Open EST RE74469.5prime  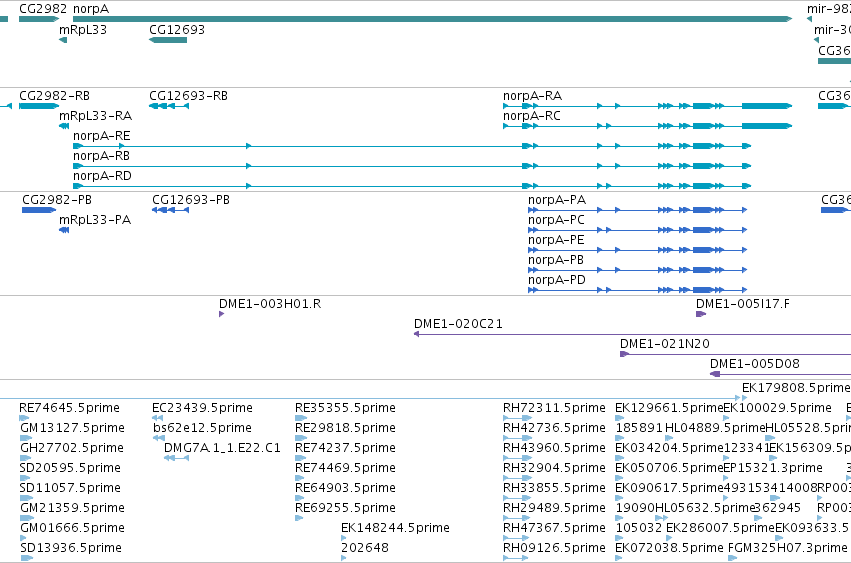click(x=300, y=478)
